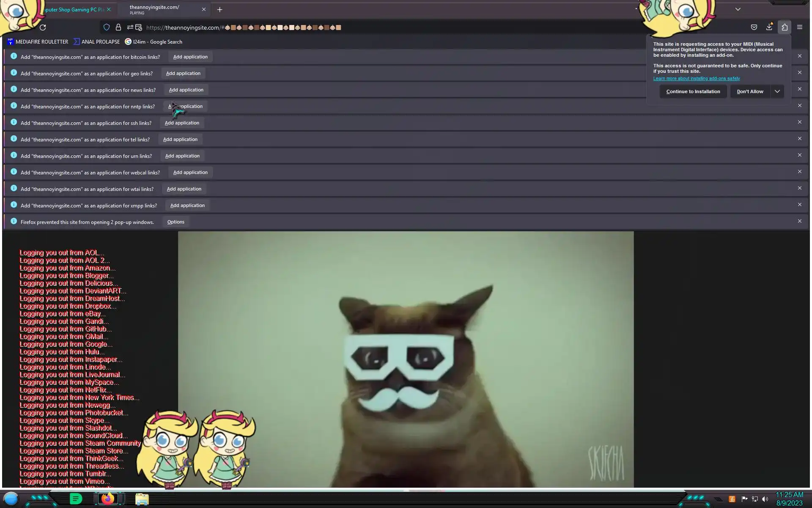Open Learn more about installing add-ons link
812x508 pixels.
(x=696, y=78)
